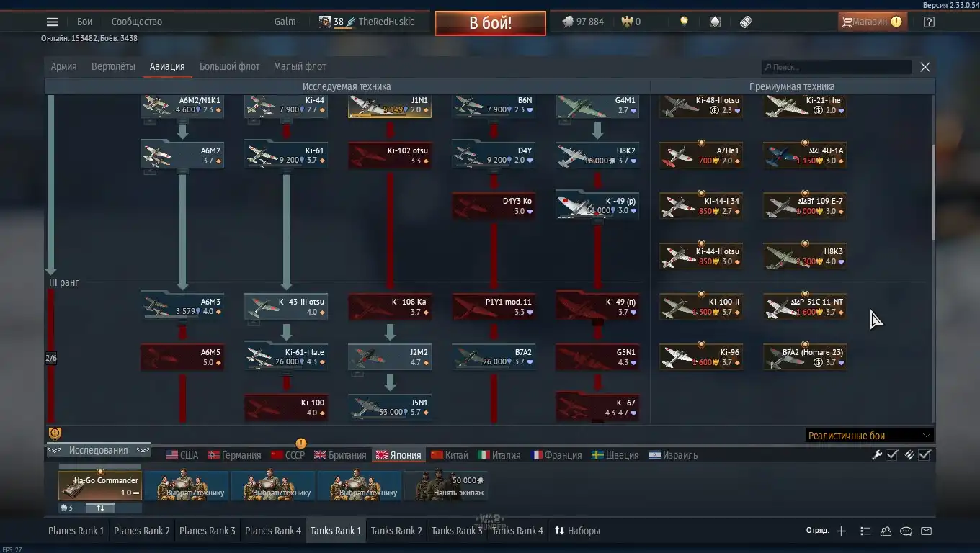Image resolution: width=980 pixels, height=553 pixels.
Task: Click the В бой! battle button
Action: click(490, 22)
